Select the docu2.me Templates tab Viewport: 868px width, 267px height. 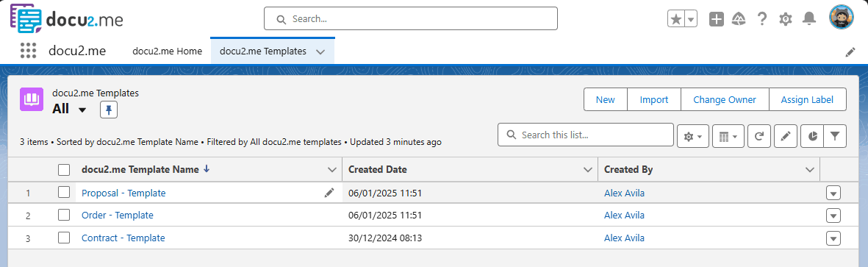(x=263, y=51)
